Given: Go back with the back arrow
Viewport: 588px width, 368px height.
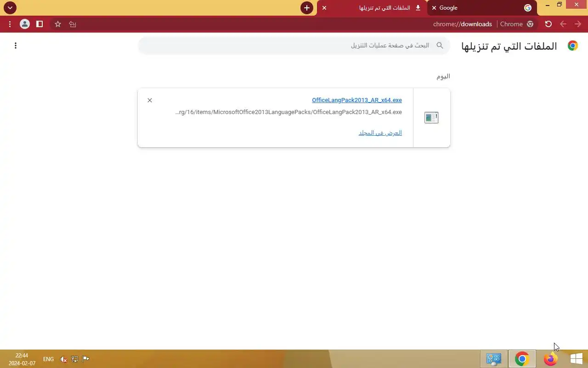Looking at the screenshot, I should tap(563, 24).
